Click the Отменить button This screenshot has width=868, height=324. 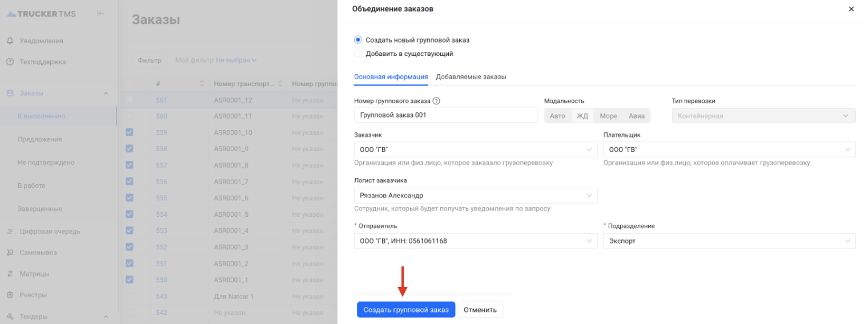tap(480, 310)
